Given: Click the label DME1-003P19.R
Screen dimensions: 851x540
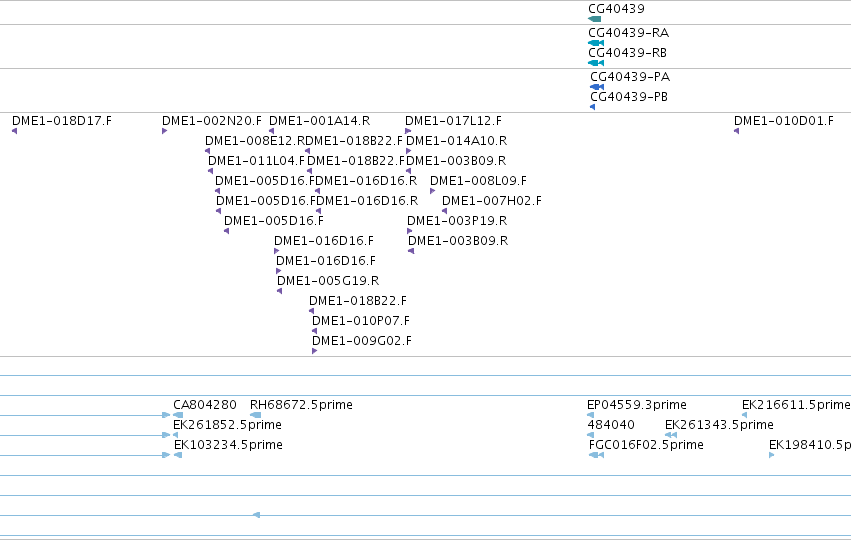Looking at the screenshot, I should (x=457, y=221).
